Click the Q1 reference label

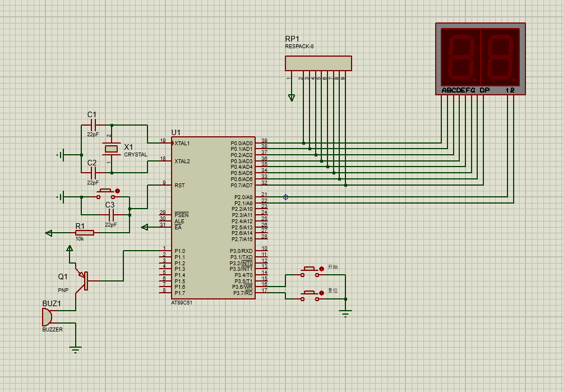(63, 276)
